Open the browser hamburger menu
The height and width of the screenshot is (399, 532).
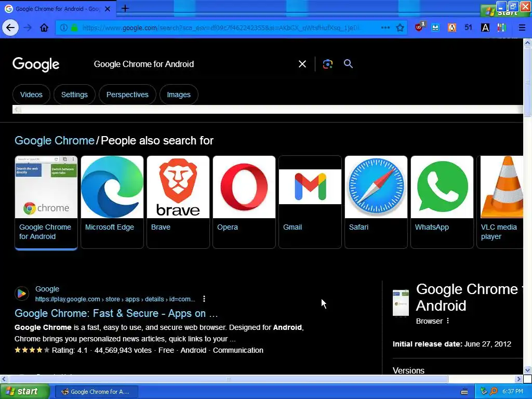pos(522,28)
